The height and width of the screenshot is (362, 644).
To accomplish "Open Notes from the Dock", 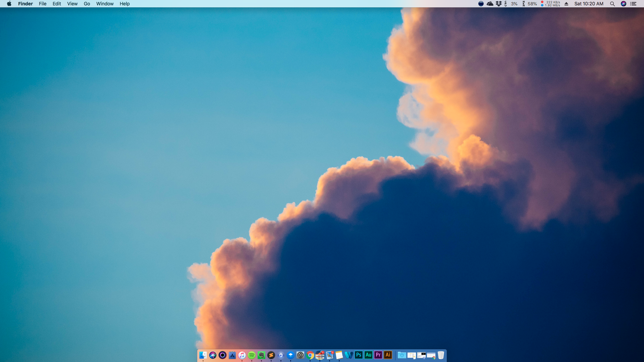I will click(339, 355).
